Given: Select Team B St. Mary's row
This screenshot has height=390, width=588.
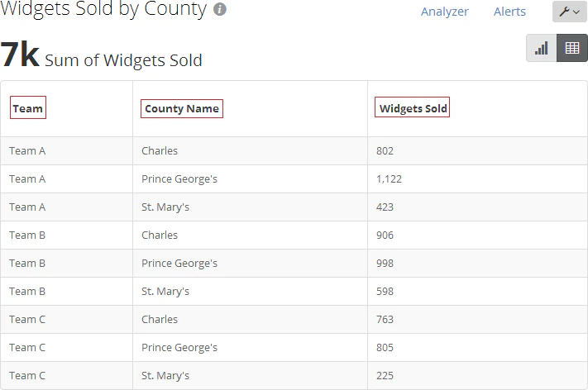Looking at the screenshot, I should [294, 292].
